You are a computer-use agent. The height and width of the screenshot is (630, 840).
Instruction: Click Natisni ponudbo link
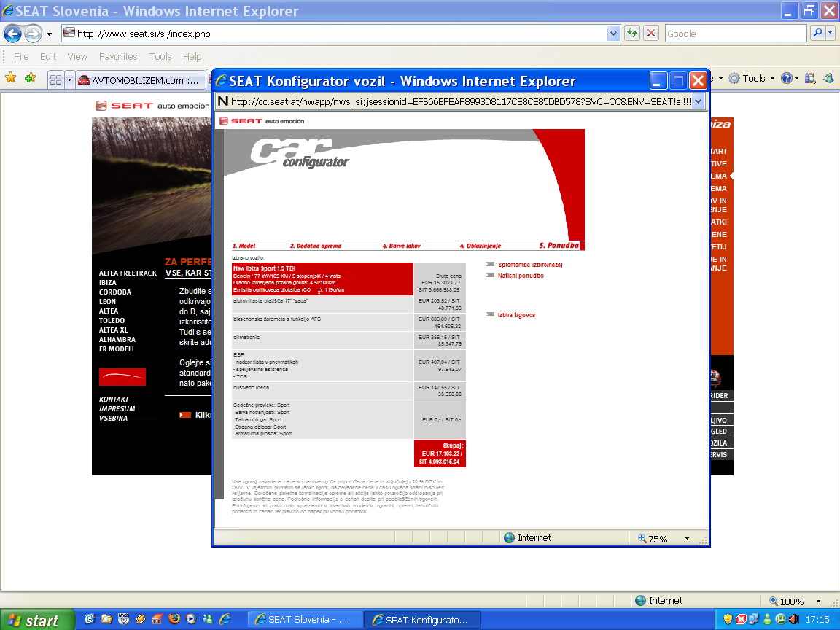pos(521,276)
